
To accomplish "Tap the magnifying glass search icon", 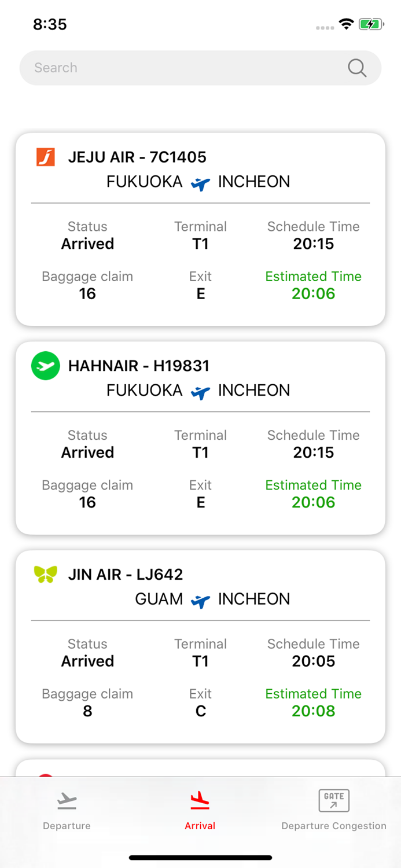I will (x=357, y=68).
